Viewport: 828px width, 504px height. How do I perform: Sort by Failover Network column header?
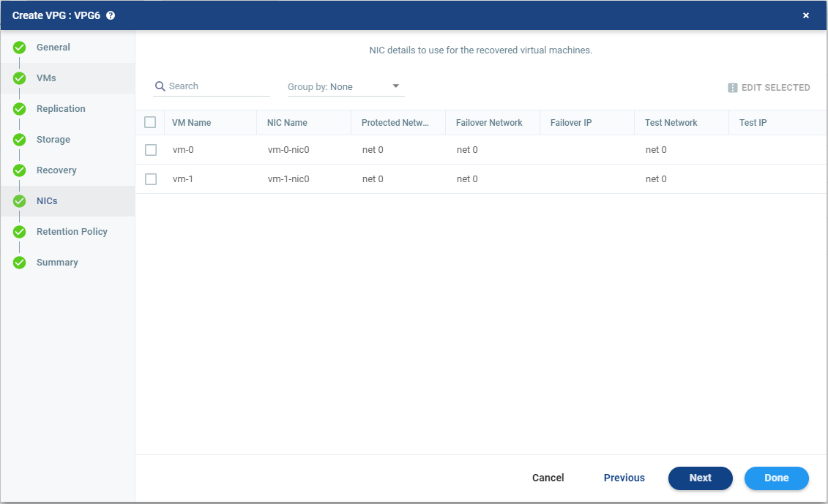pyautogui.click(x=493, y=122)
